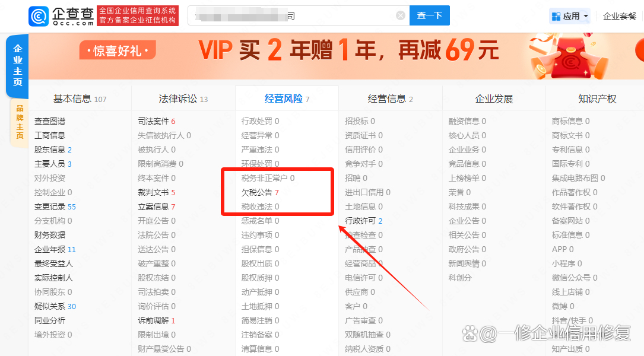Image resolution: width=644 pixels, height=356 pixels.
Task: Open 企业年报 11
Action: [55, 249]
